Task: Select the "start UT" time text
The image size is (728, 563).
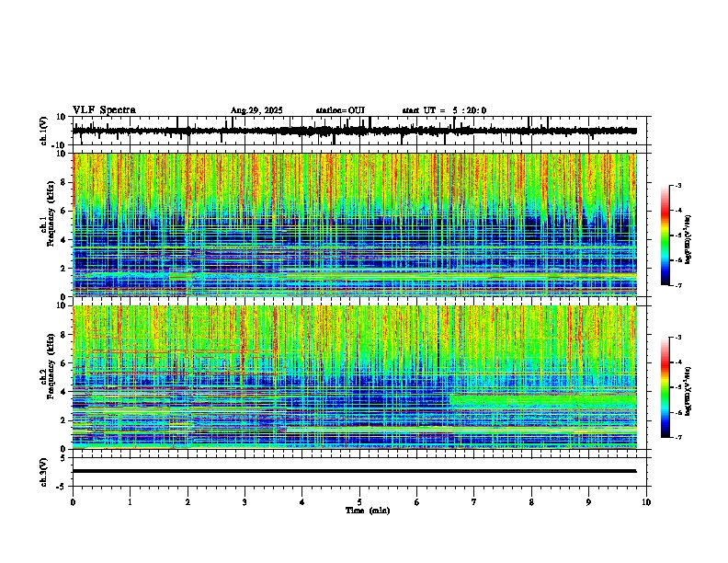Action: tap(444, 110)
